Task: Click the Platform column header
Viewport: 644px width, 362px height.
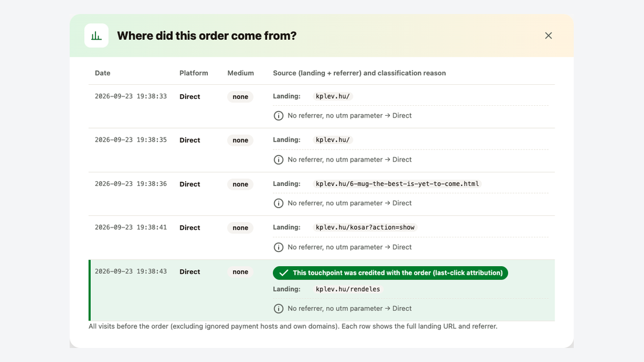Action: click(x=194, y=73)
